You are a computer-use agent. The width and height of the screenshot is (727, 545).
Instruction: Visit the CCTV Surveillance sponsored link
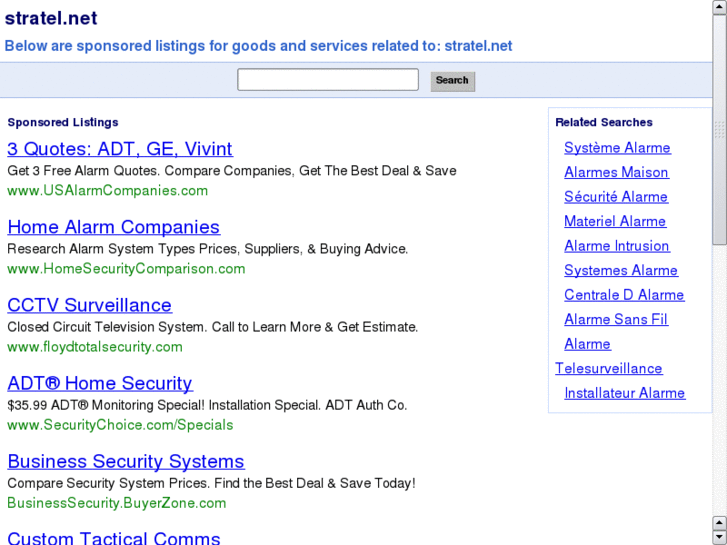coord(89,305)
